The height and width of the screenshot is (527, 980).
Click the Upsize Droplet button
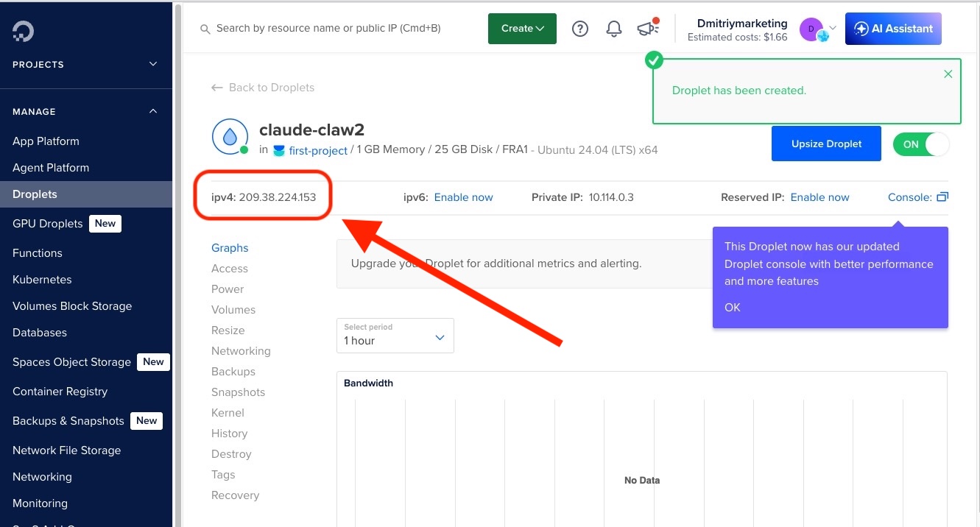coord(826,144)
